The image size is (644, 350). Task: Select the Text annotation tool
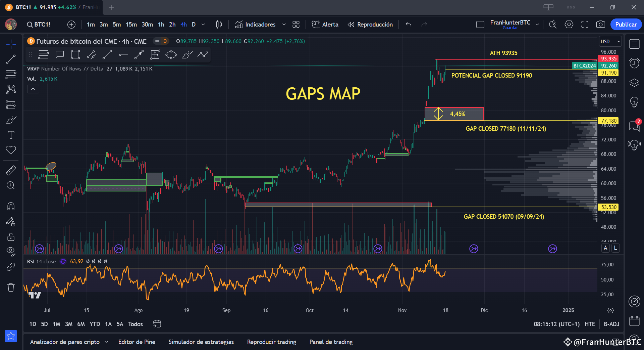[11, 135]
